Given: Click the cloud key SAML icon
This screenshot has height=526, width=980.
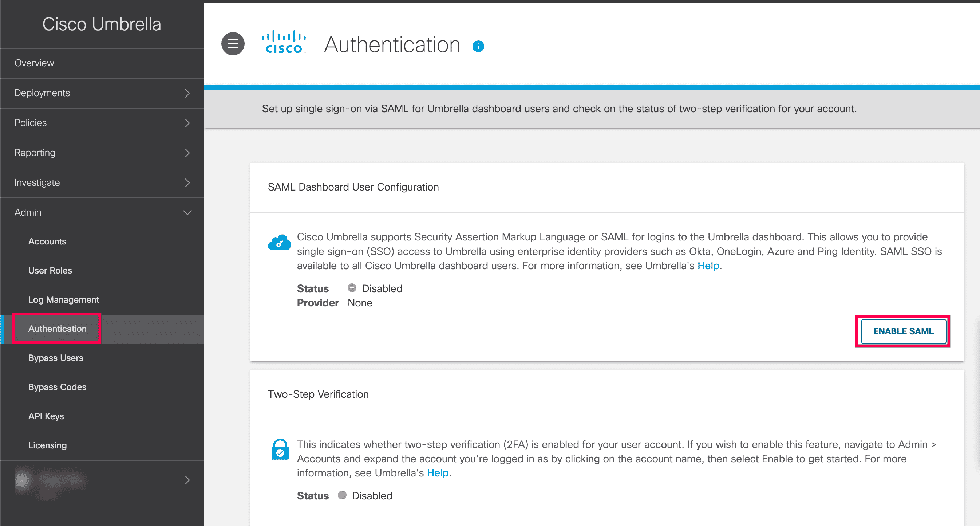Looking at the screenshot, I should pyautogui.click(x=279, y=243).
